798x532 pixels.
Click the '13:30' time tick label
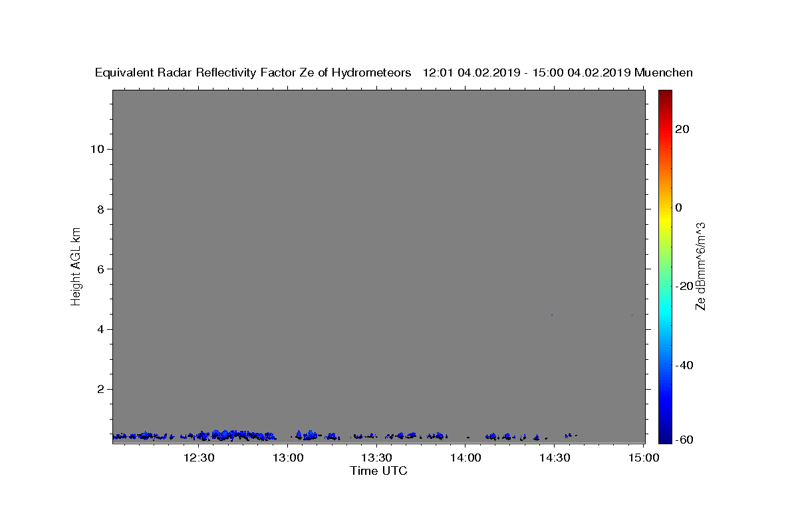coord(377,458)
